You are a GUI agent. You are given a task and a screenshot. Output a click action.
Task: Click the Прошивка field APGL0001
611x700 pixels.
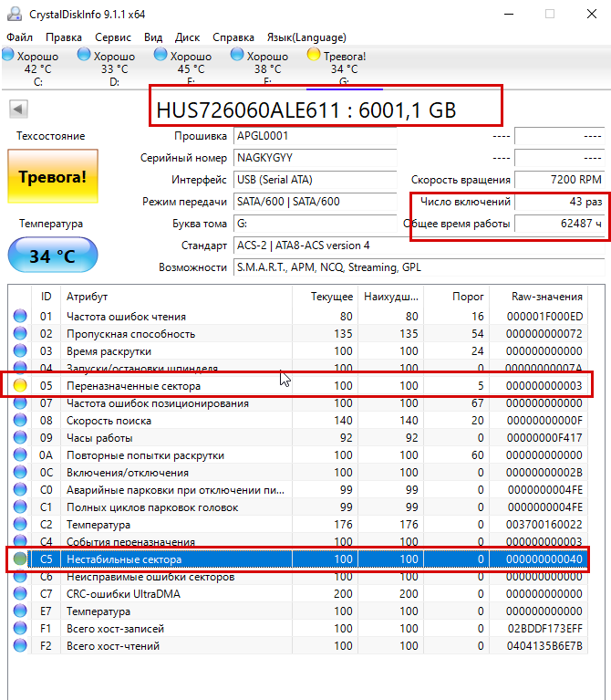(x=315, y=136)
